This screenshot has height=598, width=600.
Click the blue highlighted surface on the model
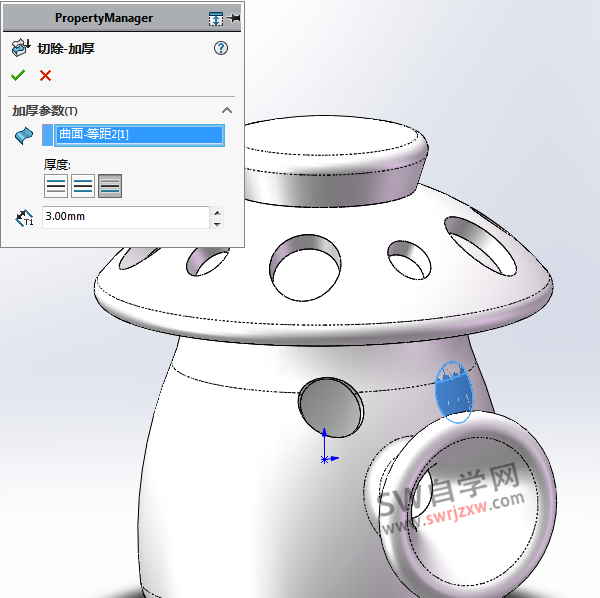pos(455,390)
